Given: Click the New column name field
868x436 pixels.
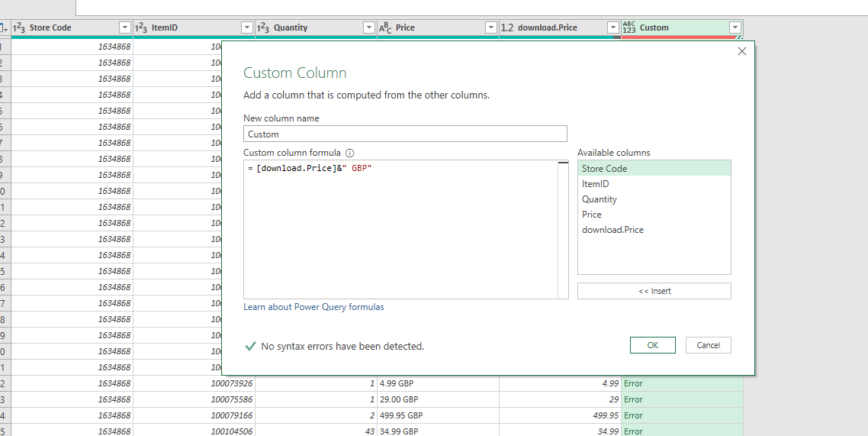Looking at the screenshot, I should [405, 134].
